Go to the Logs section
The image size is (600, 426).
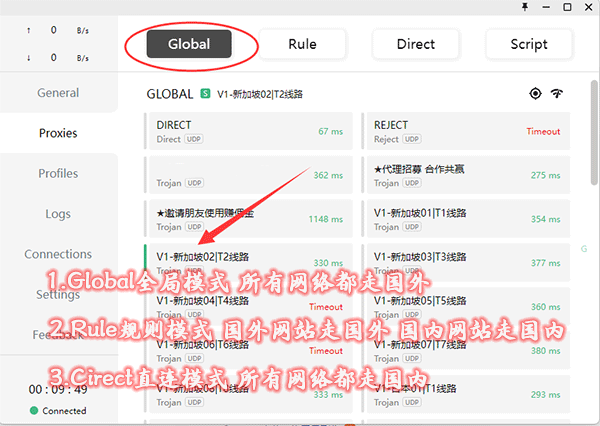(58, 214)
